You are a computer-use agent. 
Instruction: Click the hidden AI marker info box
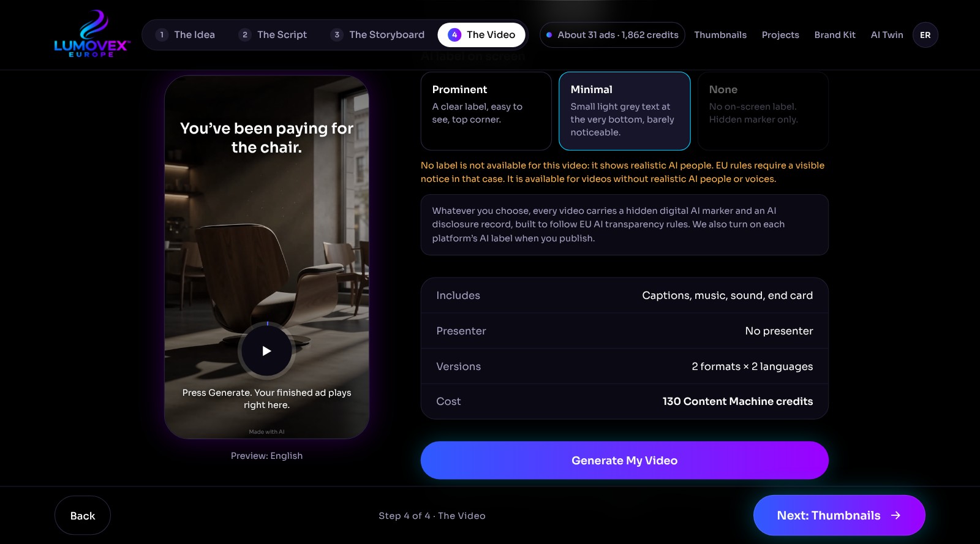click(625, 225)
